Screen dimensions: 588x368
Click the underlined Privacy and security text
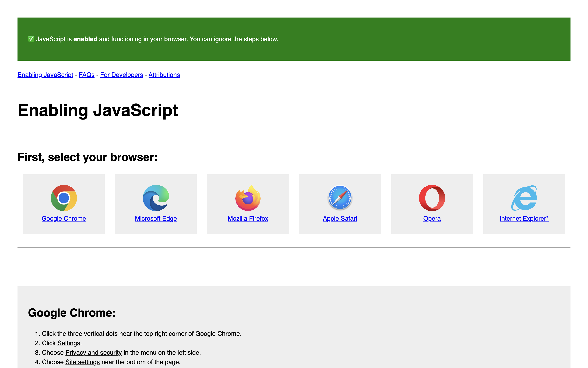(x=94, y=352)
